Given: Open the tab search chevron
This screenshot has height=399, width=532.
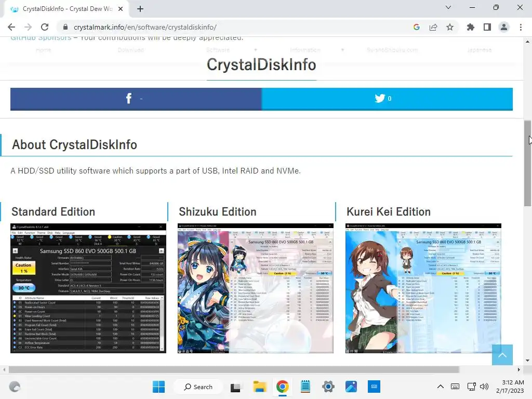Looking at the screenshot, I should point(448,7).
